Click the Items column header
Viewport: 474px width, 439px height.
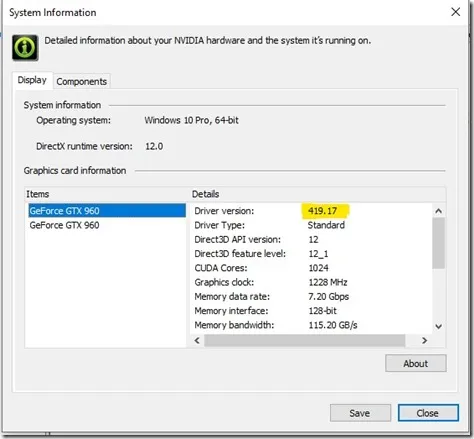(x=107, y=194)
